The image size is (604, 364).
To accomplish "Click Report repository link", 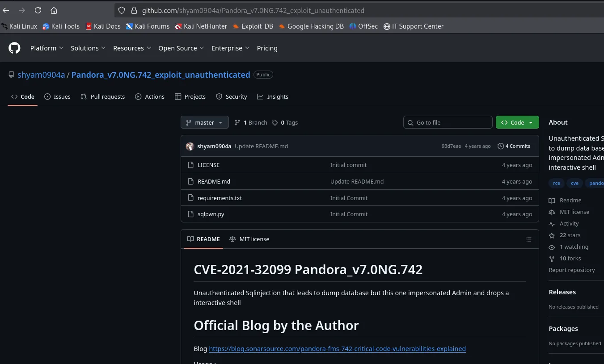I will click(572, 270).
